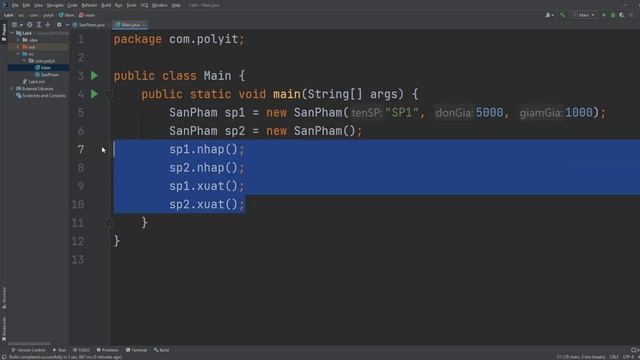The width and height of the screenshot is (640, 360).
Task: Click the Collapse All icon in Project panel
Action: click(48, 25)
